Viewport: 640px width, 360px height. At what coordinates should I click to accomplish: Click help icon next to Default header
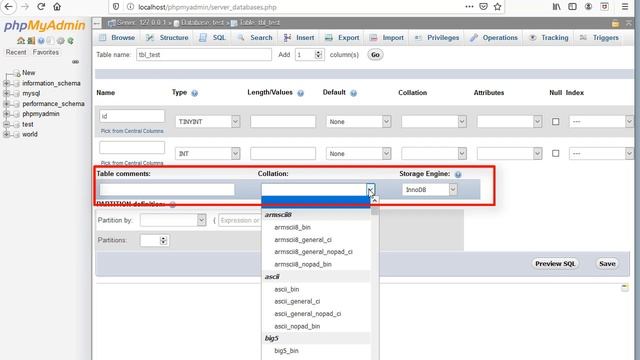coord(353,93)
